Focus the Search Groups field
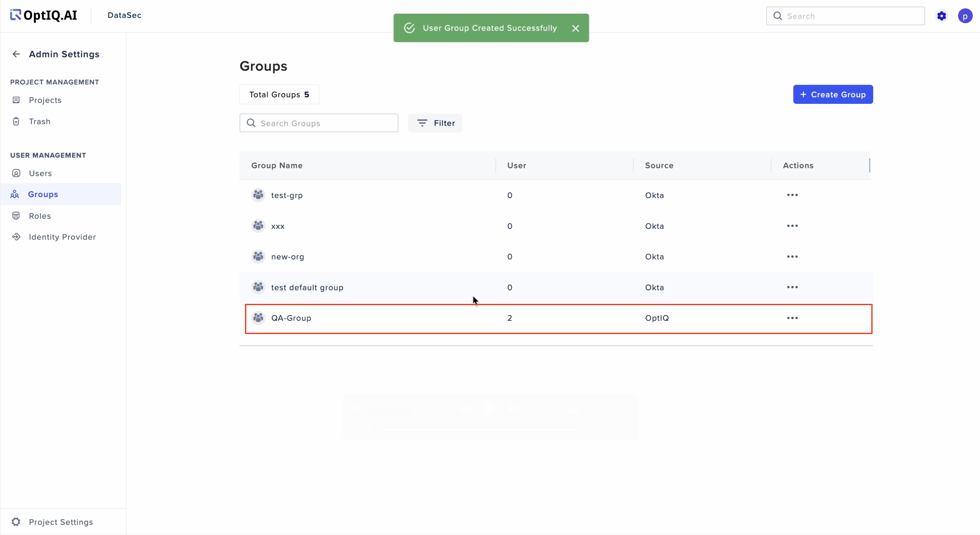 pos(319,123)
